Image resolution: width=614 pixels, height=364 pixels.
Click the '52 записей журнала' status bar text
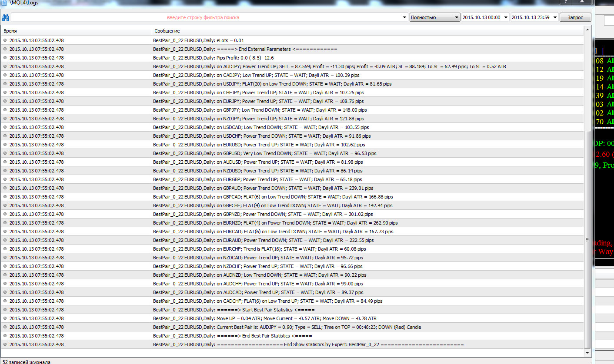click(x=27, y=361)
